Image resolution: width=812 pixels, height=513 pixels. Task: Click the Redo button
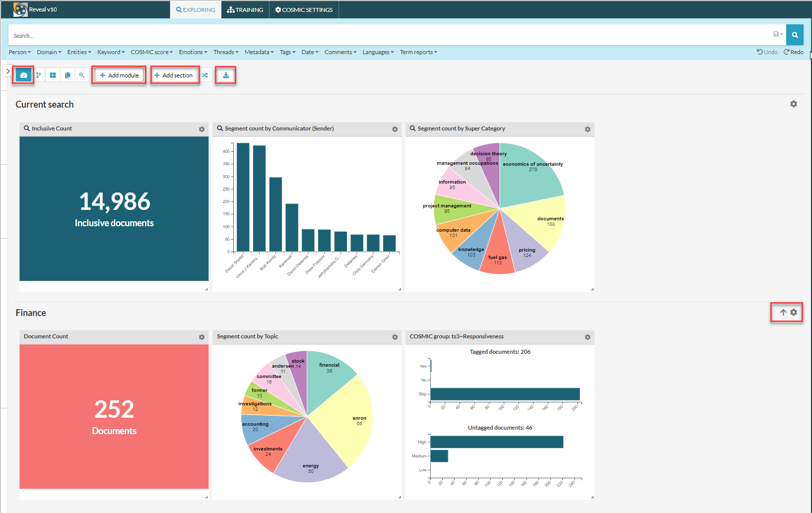click(x=793, y=52)
